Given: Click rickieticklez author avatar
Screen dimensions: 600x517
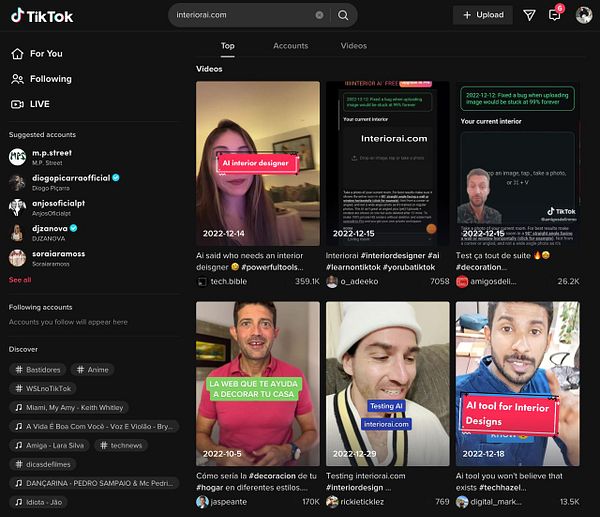Looking at the screenshot, I should pyautogui.click(x=332, y=502).
